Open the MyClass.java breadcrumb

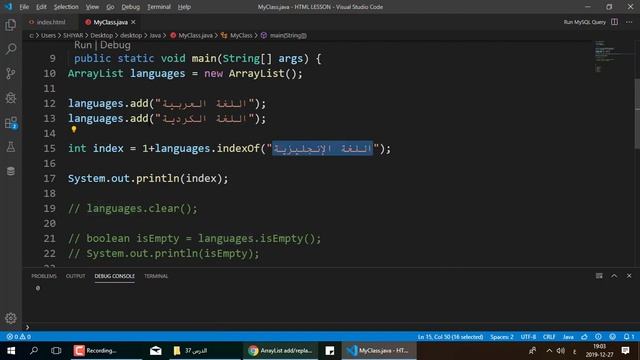point(191,36)
